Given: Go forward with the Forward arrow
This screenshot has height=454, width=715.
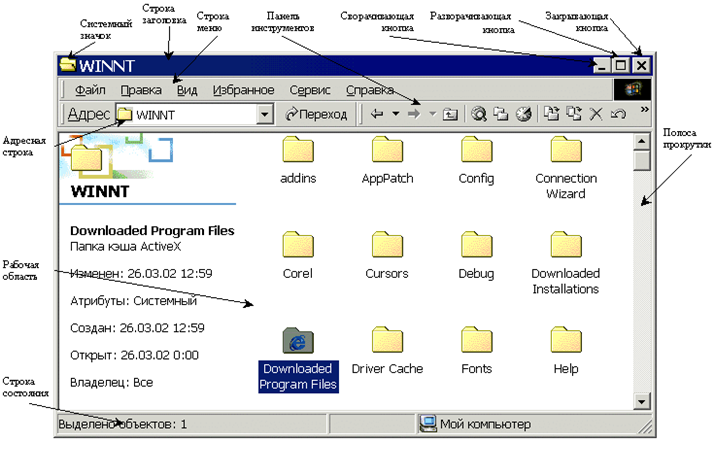Looking at the screenshot, I should point(414,114).
